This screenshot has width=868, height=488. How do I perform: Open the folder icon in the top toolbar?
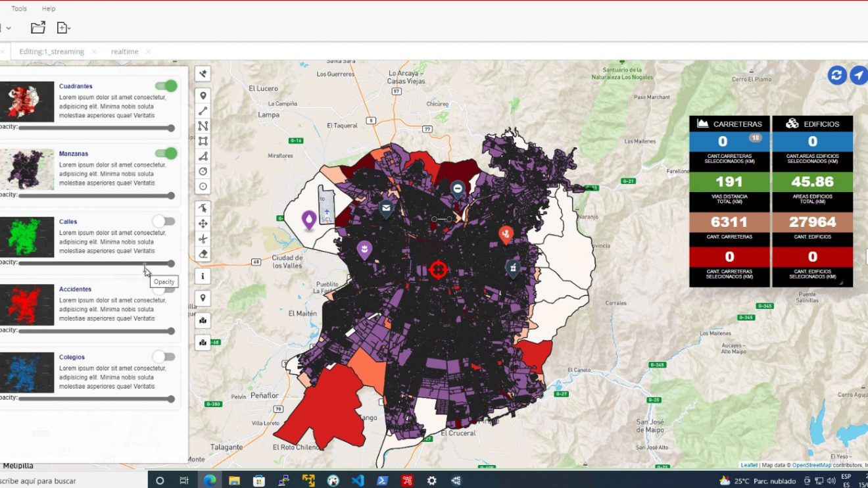tap(38, 28)
